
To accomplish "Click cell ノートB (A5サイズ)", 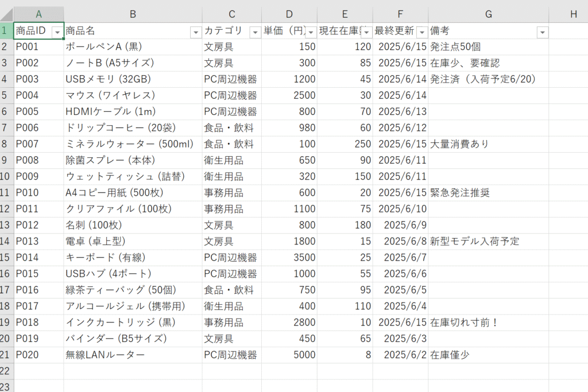I will 133,63.
